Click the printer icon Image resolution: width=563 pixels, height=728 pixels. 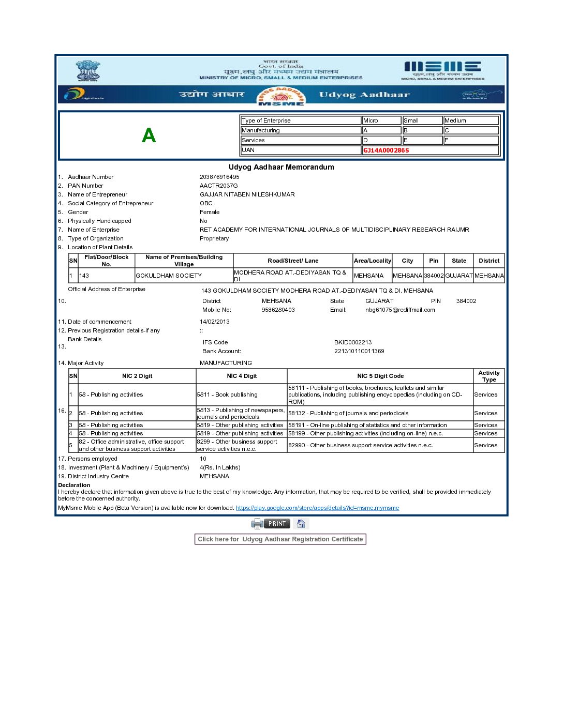257,524
